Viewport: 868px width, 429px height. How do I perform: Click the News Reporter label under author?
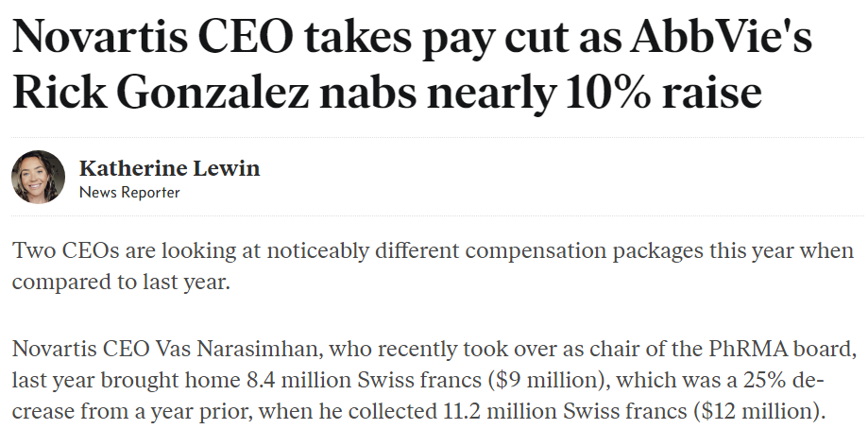coord(129,192)
